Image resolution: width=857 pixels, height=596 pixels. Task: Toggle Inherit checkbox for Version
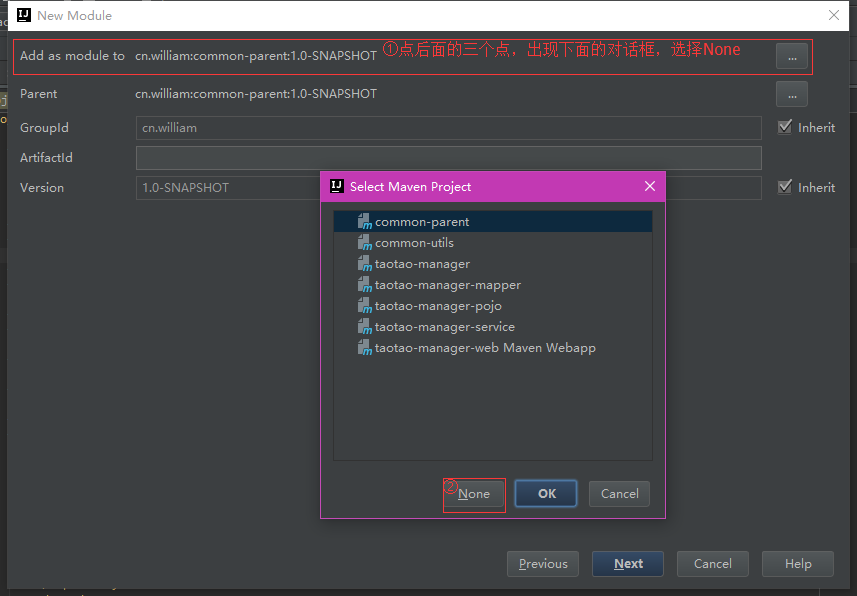click(x=785, y=188)
